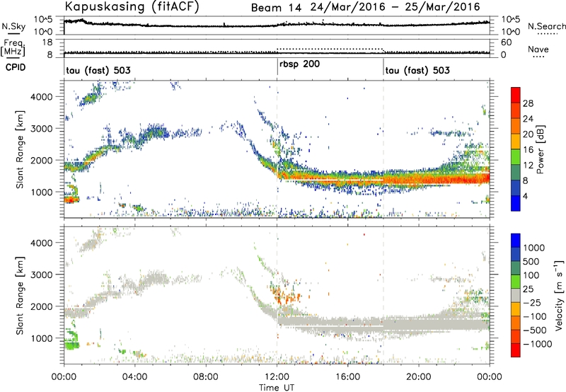
Task: Click the '4000' tick in the power panel
Action: tap(41, 97)
